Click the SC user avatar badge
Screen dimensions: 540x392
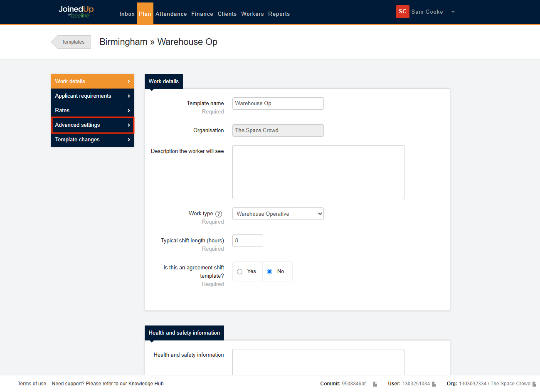(x=402, y=12)
